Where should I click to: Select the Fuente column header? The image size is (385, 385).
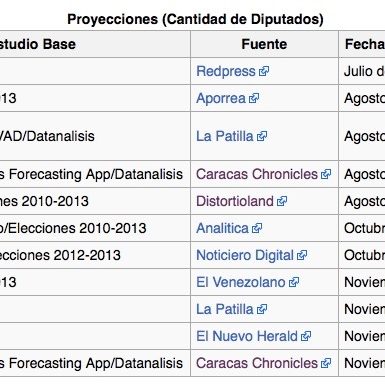[264, 44]
